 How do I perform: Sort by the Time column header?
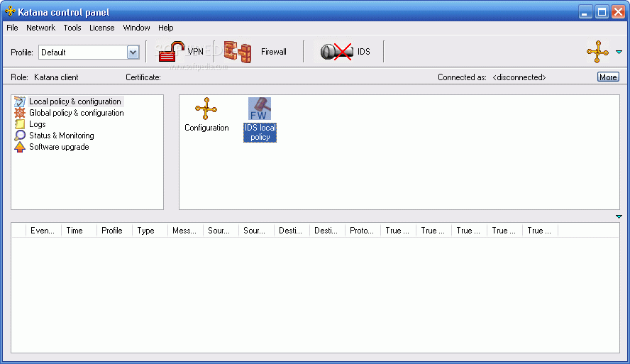tap(79, 231)
